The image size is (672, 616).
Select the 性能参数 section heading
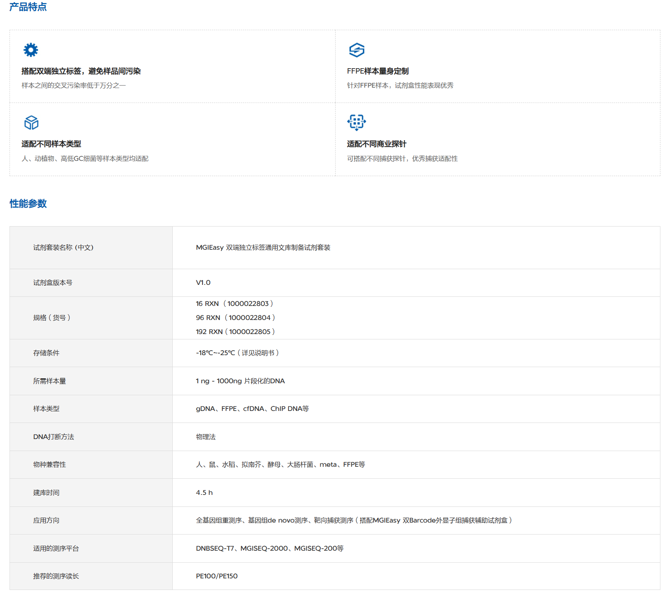tap(28, 204)
